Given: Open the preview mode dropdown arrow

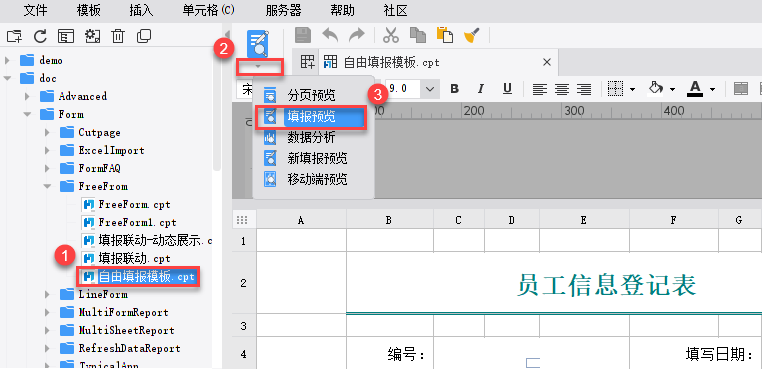Looking at the screenshot, I should coord(259,66).
